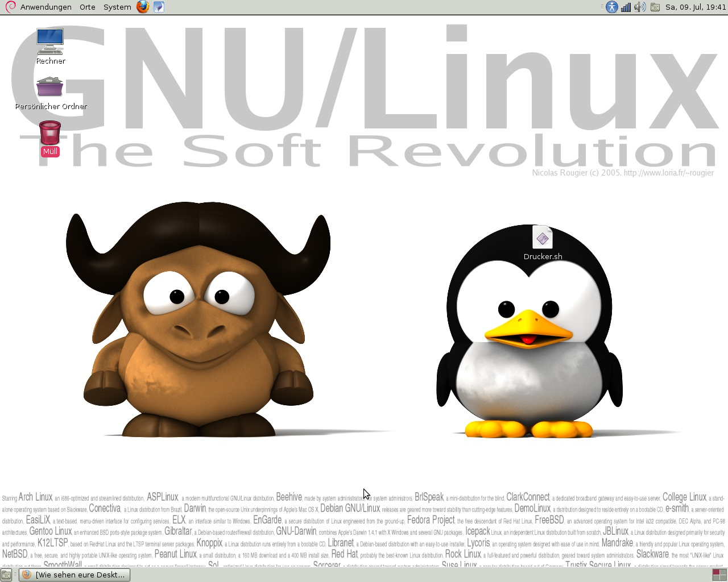Select the Drucker.sh script file
The image size is (728, 582).
click(543, 238)
